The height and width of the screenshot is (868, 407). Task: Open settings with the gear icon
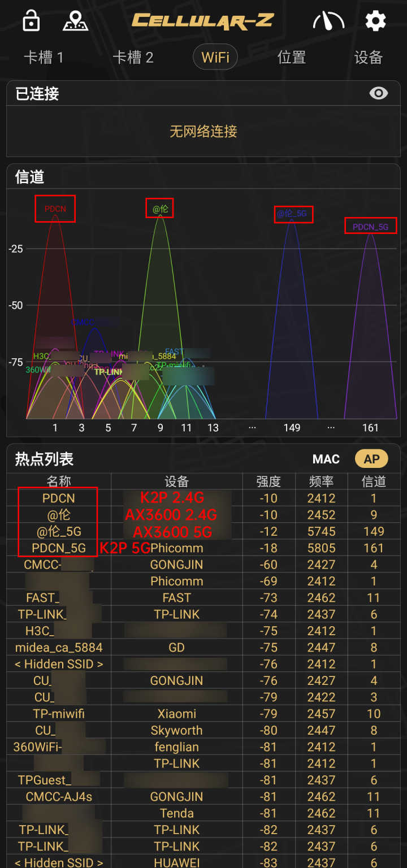tap(375, 21)
